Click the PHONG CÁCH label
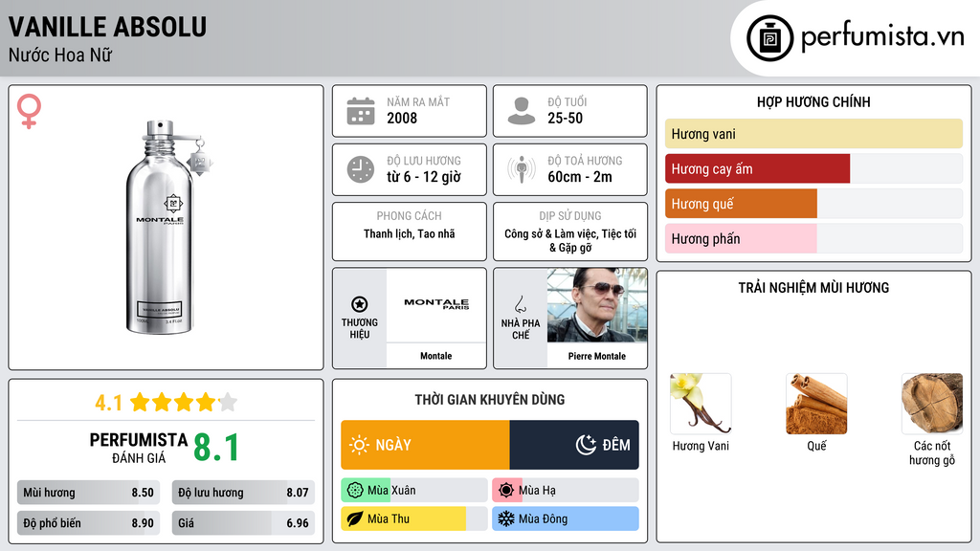 (409, 215)
